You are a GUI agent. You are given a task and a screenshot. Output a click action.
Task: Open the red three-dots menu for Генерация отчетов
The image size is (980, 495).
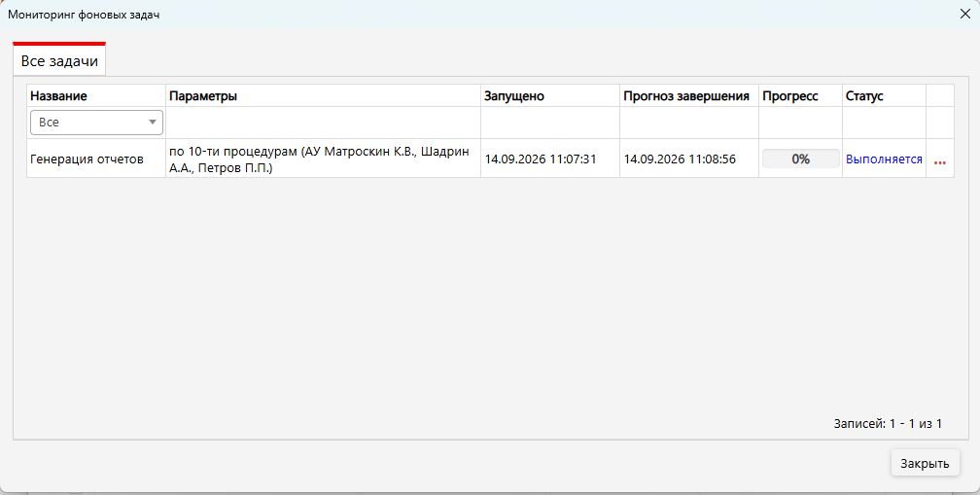(939, 162)
